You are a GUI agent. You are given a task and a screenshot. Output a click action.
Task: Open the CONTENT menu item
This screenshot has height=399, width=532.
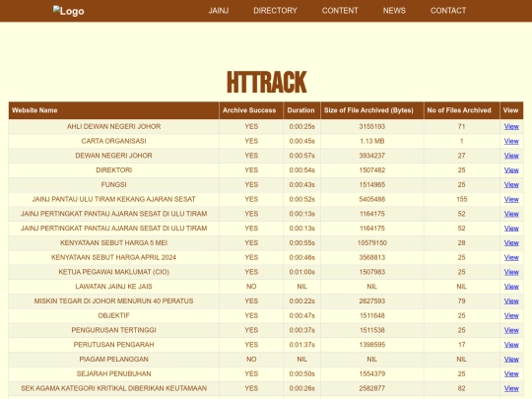340,11
